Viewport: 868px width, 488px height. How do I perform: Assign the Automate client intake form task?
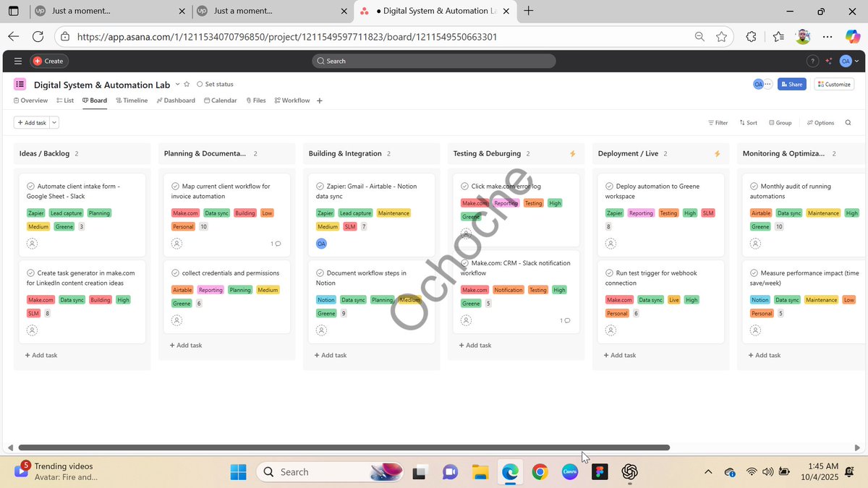coord(32,244)
